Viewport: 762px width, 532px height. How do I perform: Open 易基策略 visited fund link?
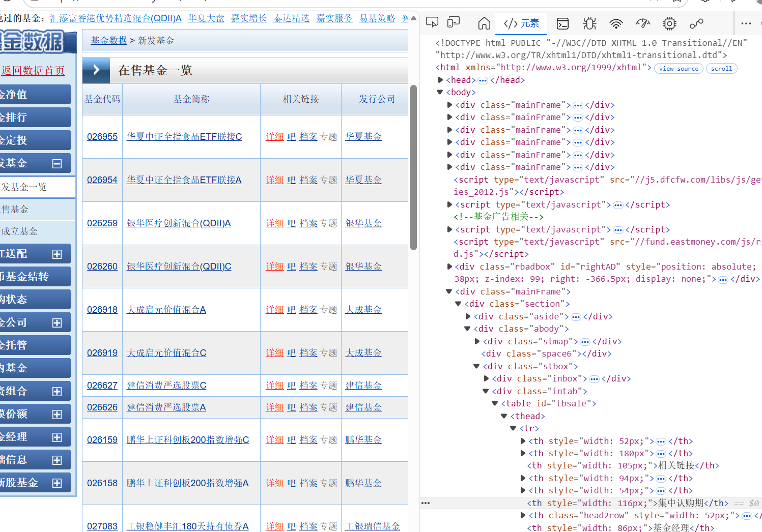coord(377,18)
